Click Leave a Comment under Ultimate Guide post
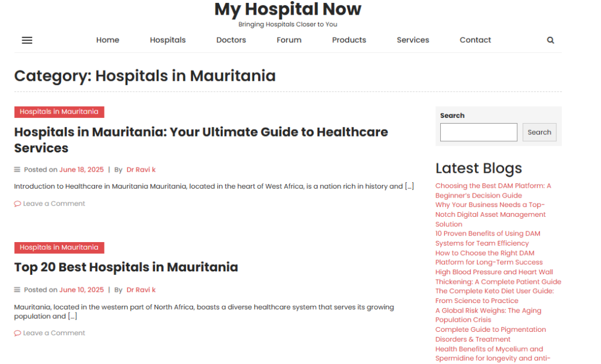Screen dimensions: 601x364 [54, 203]
